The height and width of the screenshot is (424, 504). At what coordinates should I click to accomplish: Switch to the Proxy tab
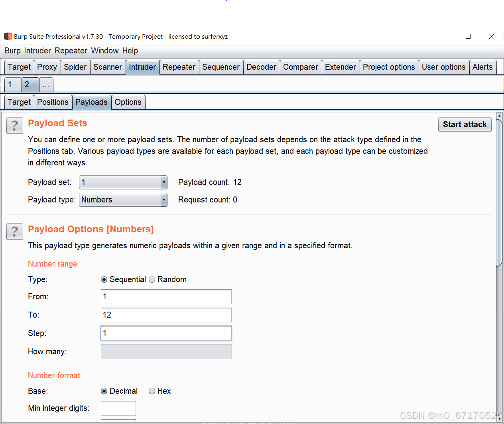[x=47, y=67]
